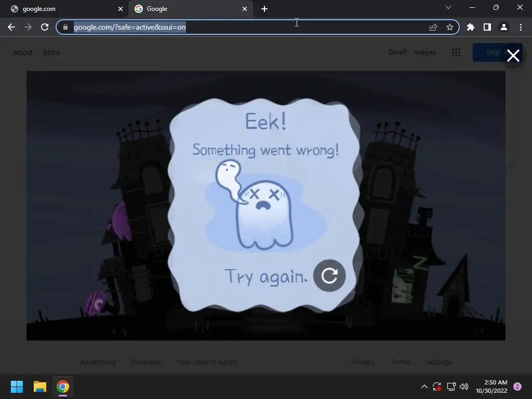Screen dimensions: 532x399
Task: Open the Store link
Action: [51, 52]
